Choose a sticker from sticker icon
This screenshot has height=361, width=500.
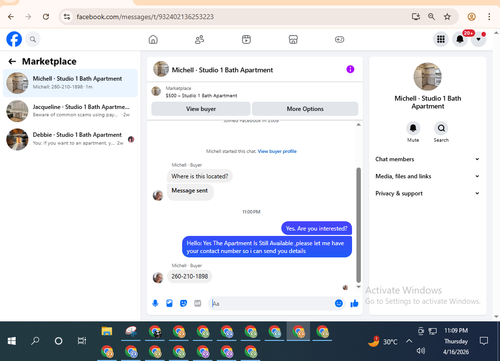pyautogui.click(x=183, y=303)
